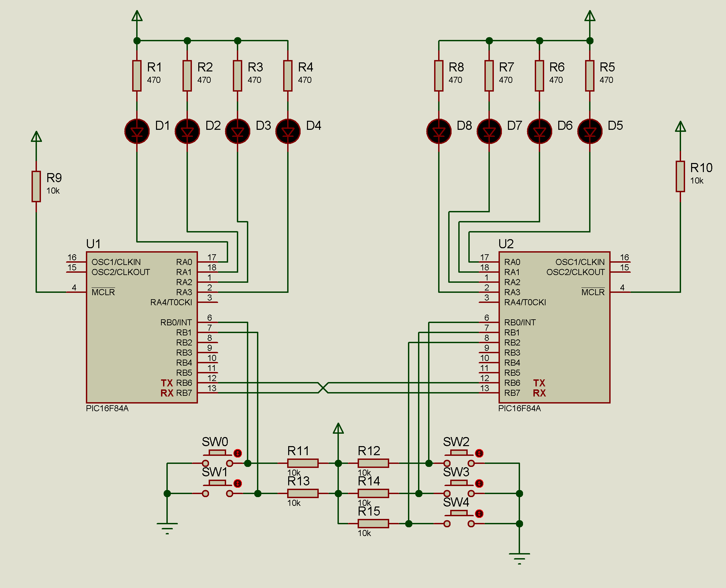Toggle SW3 latch red dot
726x588 pixels.
coord(479,483)
